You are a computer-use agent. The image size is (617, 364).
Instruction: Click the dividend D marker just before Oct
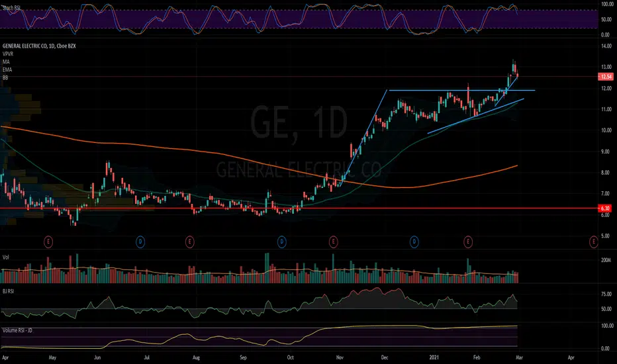pyautogui.click(x=282, y=242)
